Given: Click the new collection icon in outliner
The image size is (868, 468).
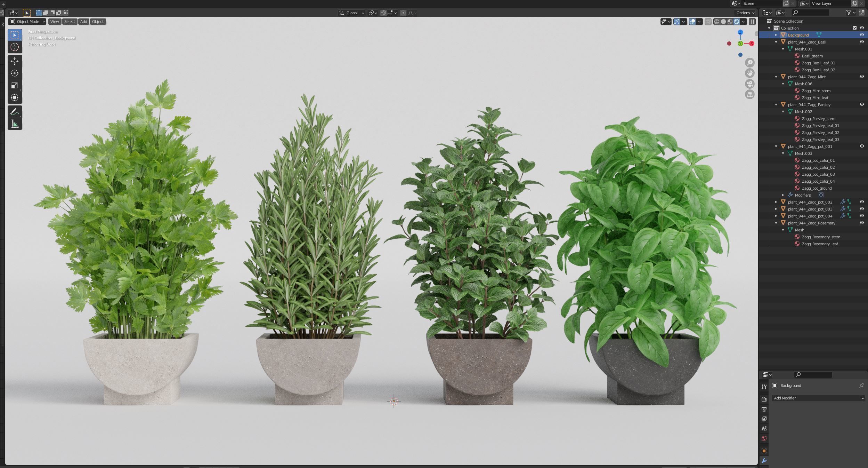Looking at the screenshot, I should [x=862, y=13].
